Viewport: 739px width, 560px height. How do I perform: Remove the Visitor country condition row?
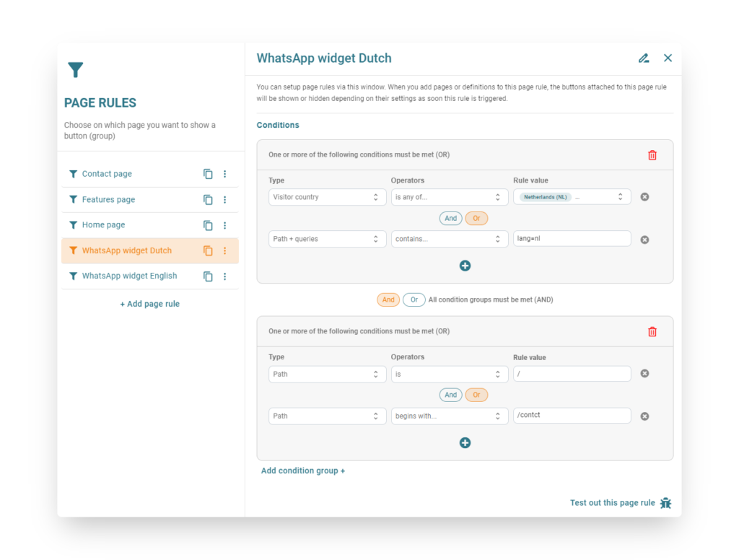[644, 197]
